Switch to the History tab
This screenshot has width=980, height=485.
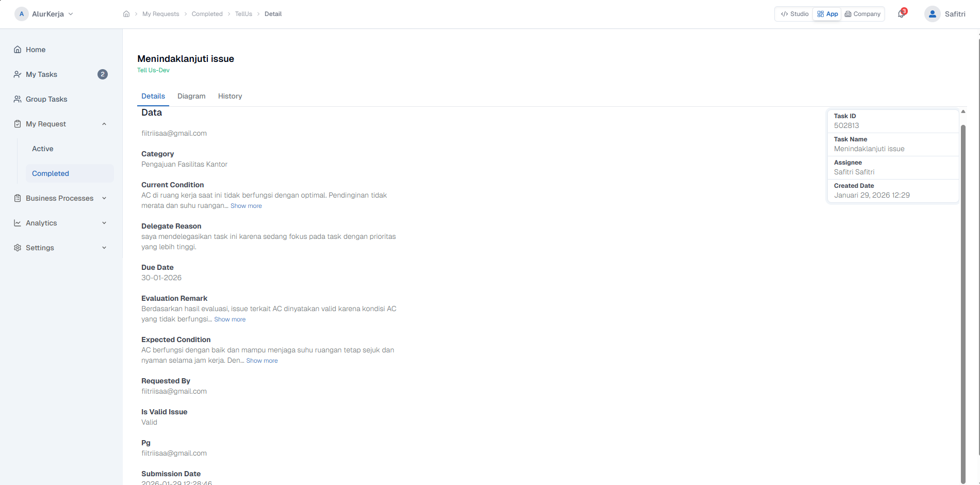(230, 96)
